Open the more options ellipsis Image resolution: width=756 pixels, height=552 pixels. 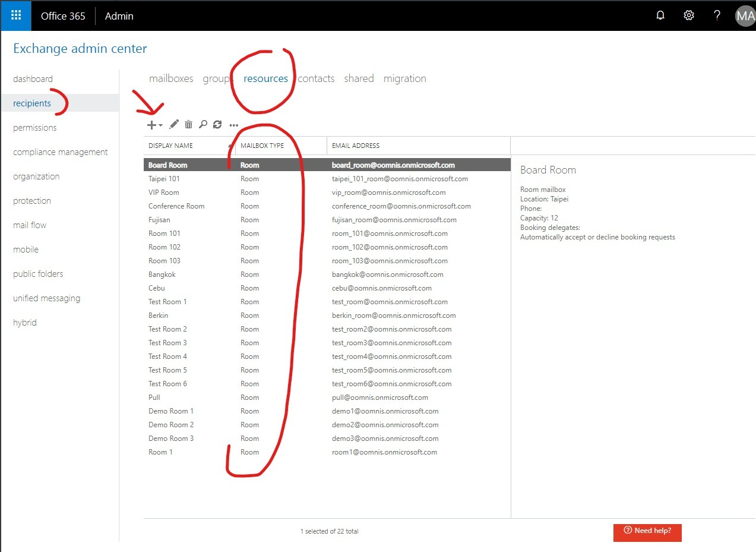pos(233,125)
